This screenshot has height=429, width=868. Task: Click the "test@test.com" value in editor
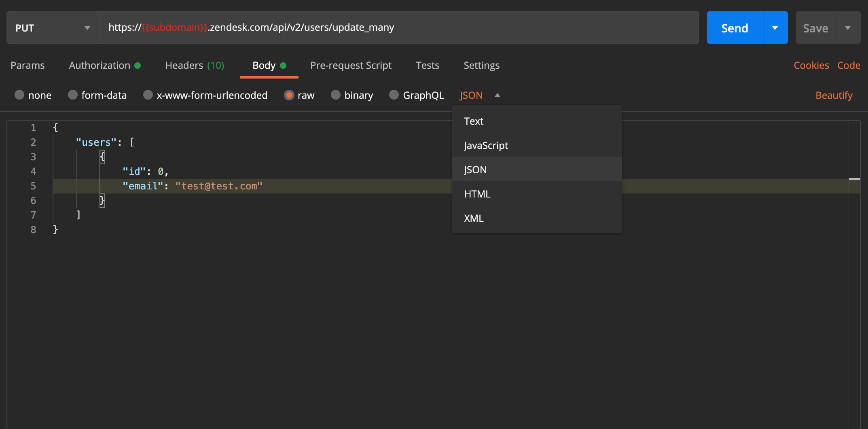(x=219, y=186)
